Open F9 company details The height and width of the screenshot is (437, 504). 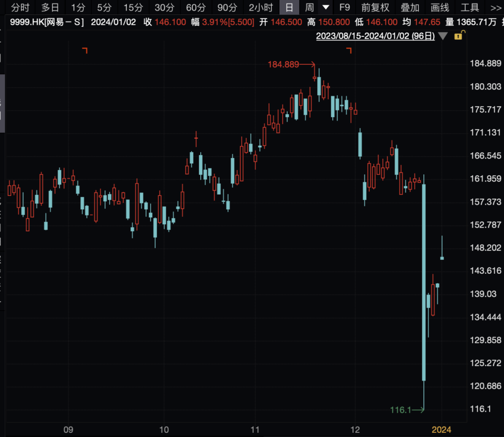tap(344, 7)
